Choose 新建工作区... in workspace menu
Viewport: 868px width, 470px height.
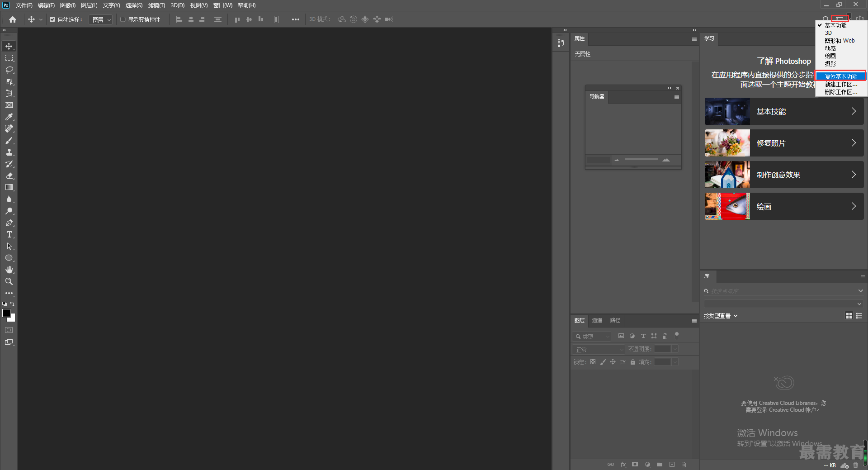click(841, 84)
